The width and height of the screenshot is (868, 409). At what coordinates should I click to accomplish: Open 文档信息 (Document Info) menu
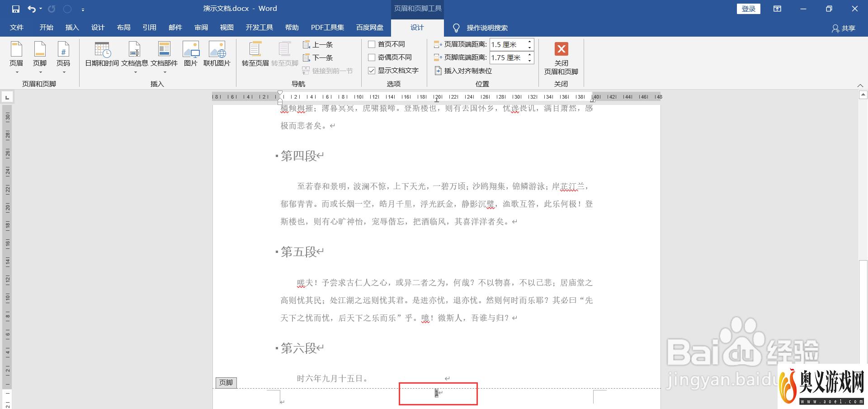coord(135,58)
